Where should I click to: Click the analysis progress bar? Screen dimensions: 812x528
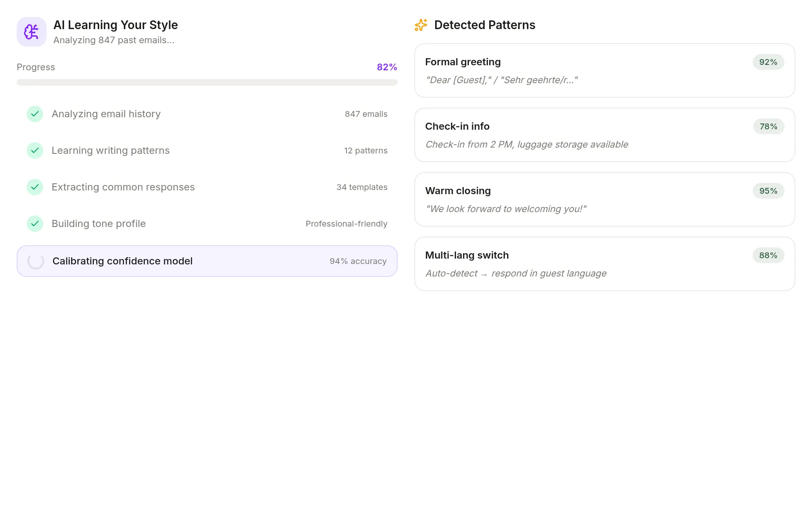(207, 82)
